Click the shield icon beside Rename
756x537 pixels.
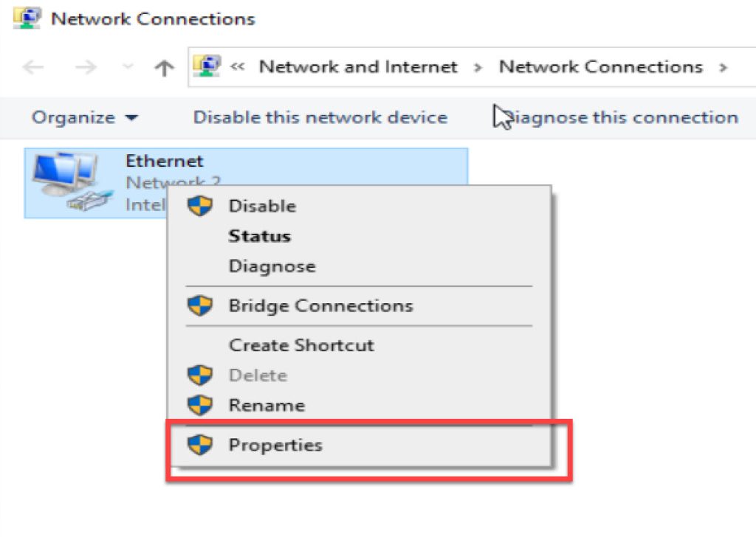(x=199, y=405)
